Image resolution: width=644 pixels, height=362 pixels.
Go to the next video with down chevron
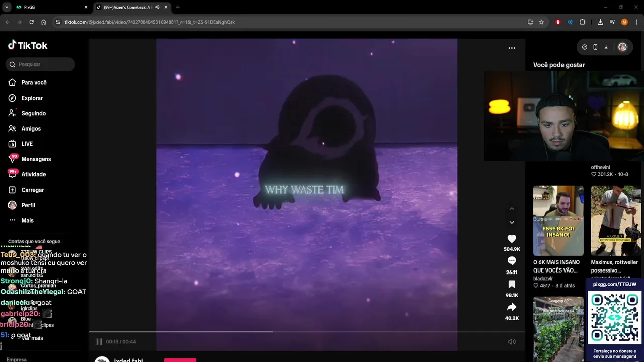[x=512, y=222]
